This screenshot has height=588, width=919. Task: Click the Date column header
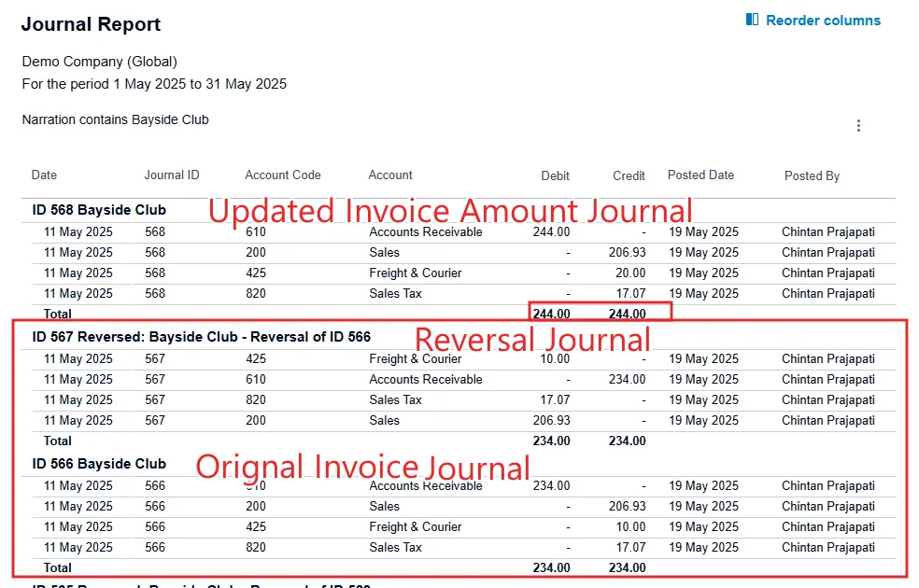pyautogui.click(x=44, y=175)
